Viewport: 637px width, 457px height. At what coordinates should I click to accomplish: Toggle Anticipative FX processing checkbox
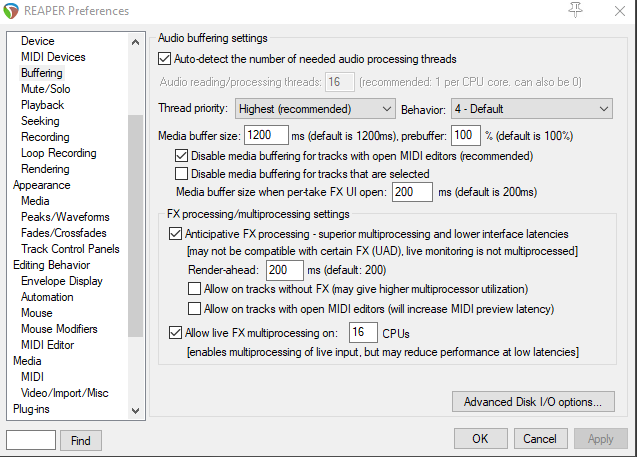click(x=176, y=234)
